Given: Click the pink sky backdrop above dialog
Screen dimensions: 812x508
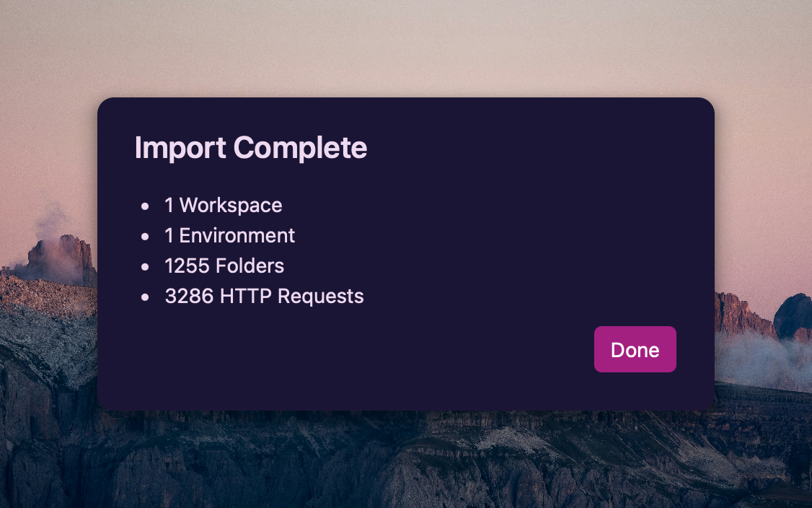Looking at the screenshot, I should click(x=406, y=47).
